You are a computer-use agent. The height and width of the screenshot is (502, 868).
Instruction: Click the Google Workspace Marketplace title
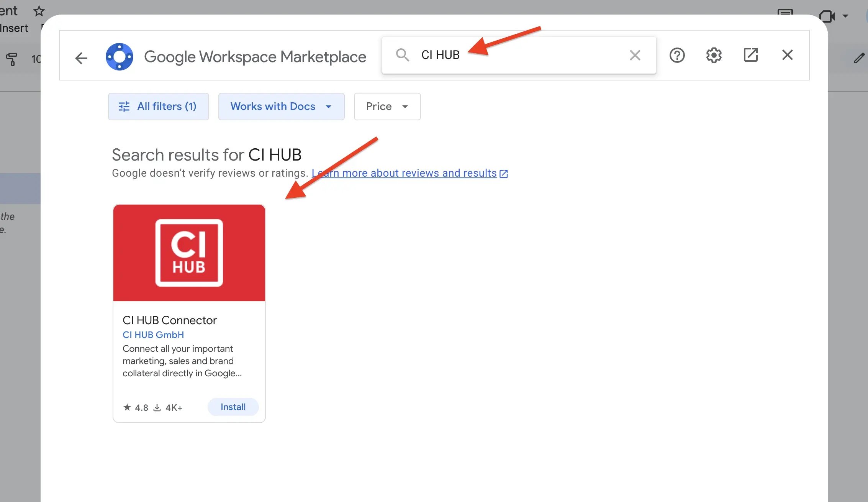click(255, 57)
